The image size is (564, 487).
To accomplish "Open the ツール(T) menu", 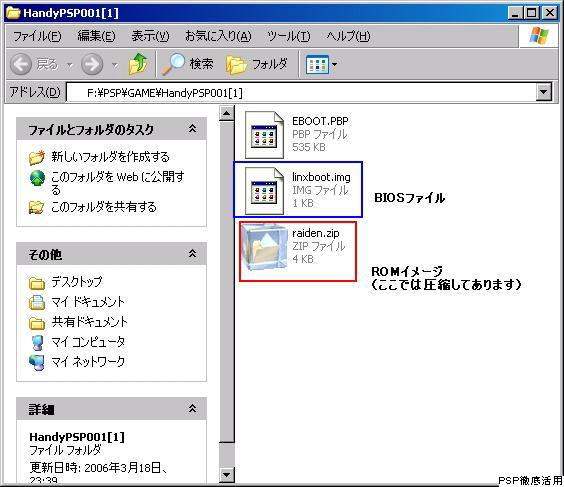I will 289,36.
